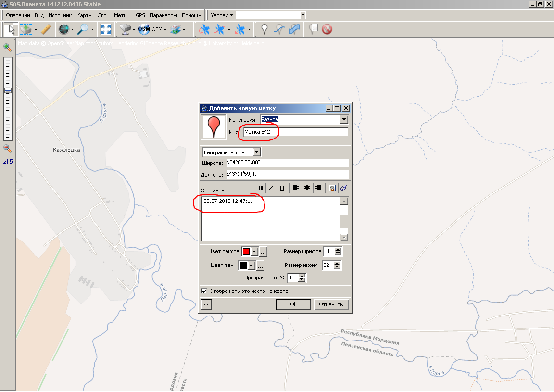Select the ruler distance measurement tool
The image size is (554, 392).
46,30
